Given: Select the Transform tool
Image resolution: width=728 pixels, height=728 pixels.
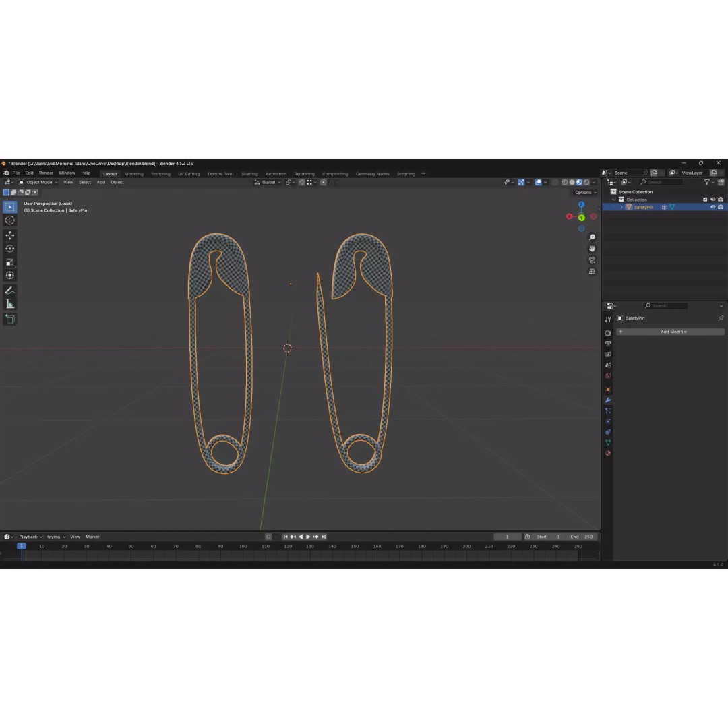Looking at the screenshot, I should pyautogui.click(x=9, y=276).
